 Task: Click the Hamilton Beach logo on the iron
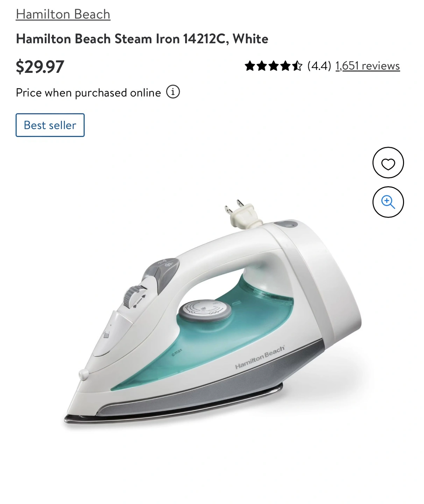[260, 357]
